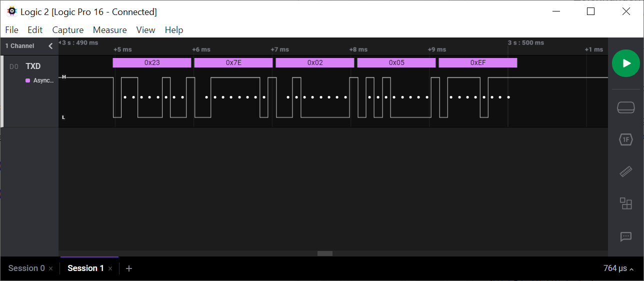Open the Measurements ruler icon

click(626, 172)
